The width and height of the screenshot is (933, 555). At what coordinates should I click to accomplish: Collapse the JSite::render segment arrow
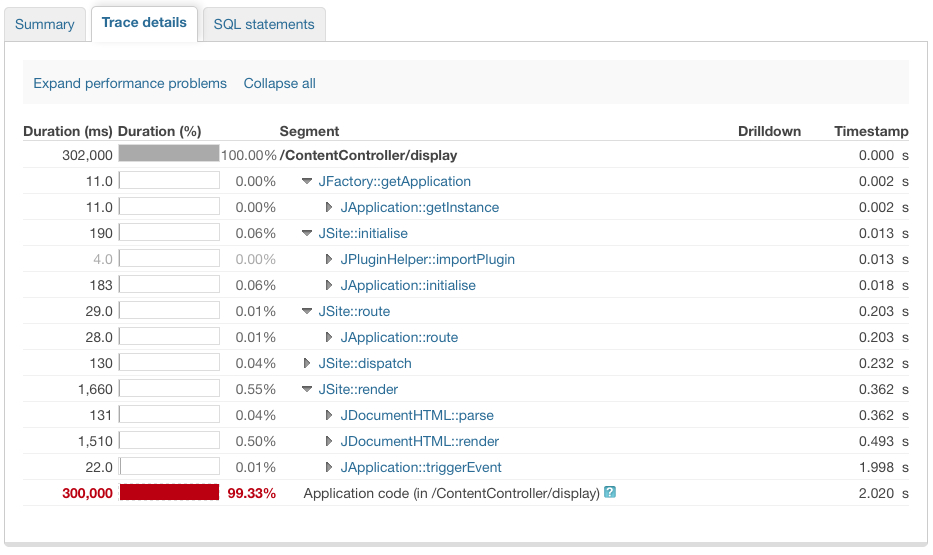coord(308,390)
